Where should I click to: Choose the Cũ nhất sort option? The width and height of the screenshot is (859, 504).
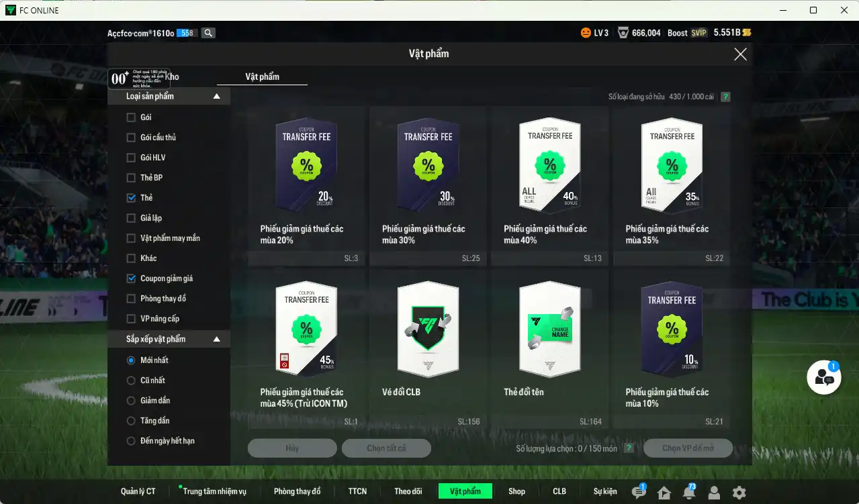[x=131, y=381]
